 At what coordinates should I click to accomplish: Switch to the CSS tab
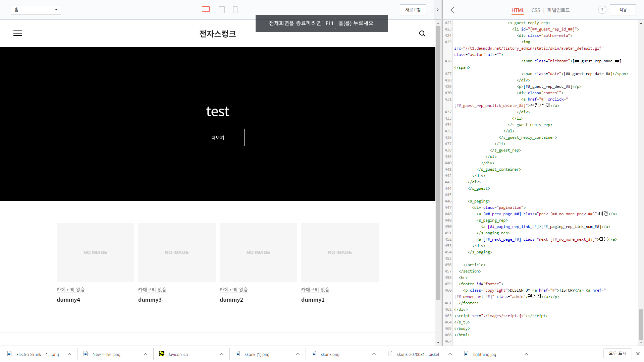pyautogui.click(x=536, y=10)
